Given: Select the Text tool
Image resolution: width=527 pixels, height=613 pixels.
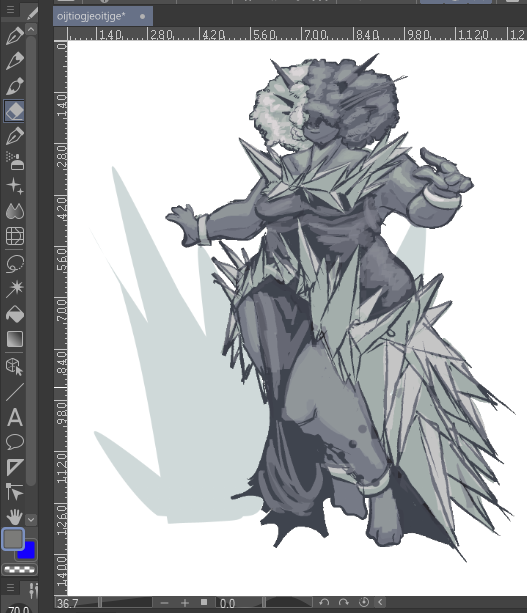Looking at the screenshot, I should pyautogui.click(x=14, y=417).
